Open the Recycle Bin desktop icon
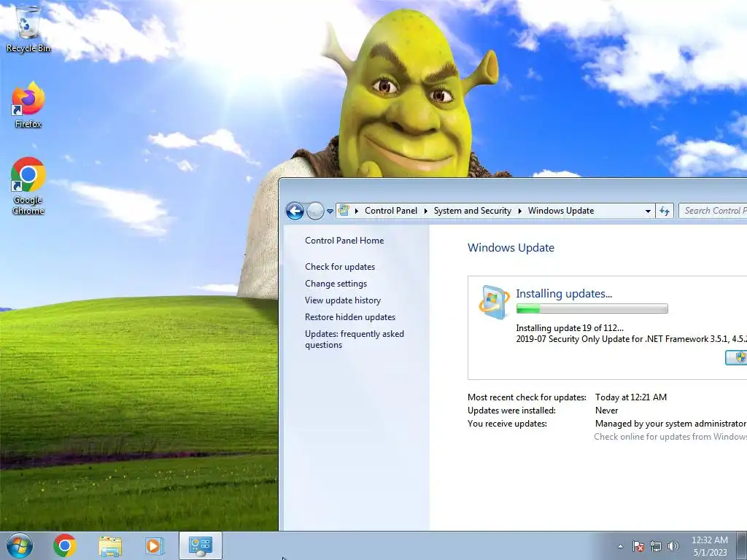This screenshot has width=747, height=560. pos(28,28)
